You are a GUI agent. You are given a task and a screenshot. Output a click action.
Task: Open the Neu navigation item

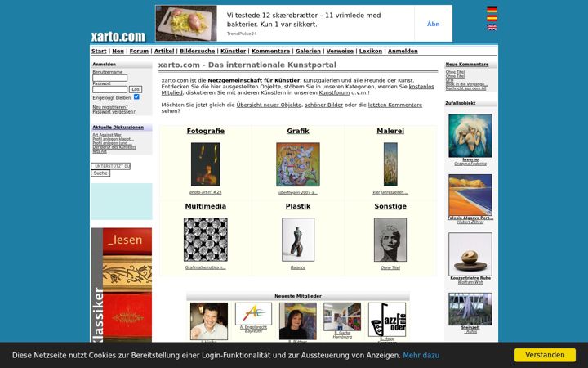point(118,51)
